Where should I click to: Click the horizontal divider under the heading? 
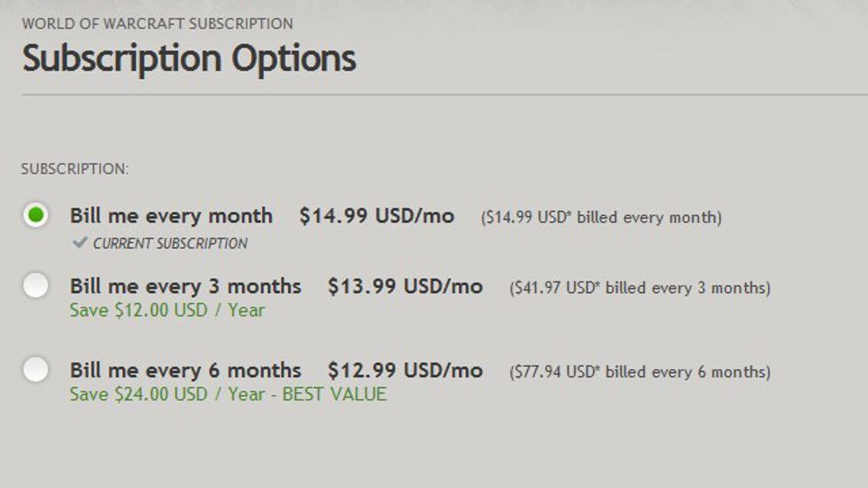[443, 94]
